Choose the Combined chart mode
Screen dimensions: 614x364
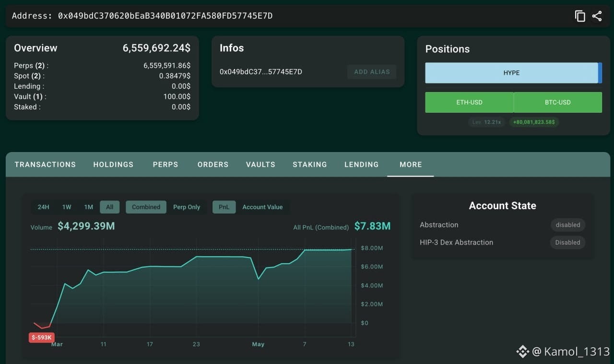click(146, 207)
